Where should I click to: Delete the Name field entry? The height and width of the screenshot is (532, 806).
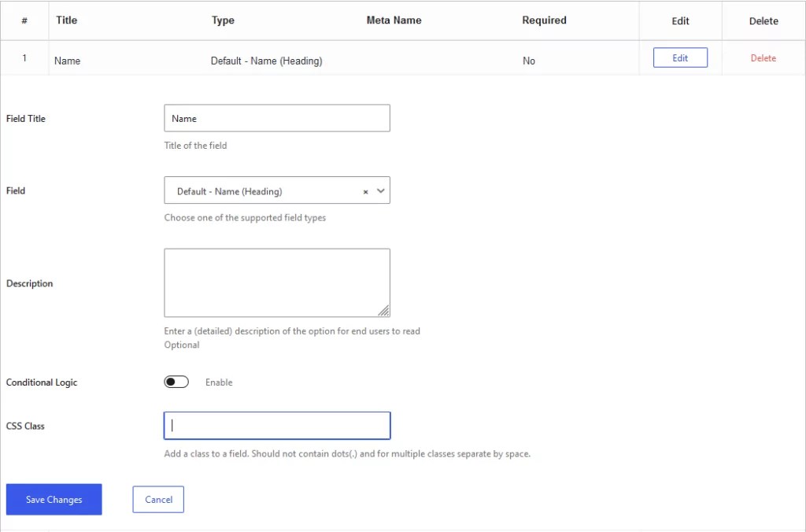(x=763, y=57)
